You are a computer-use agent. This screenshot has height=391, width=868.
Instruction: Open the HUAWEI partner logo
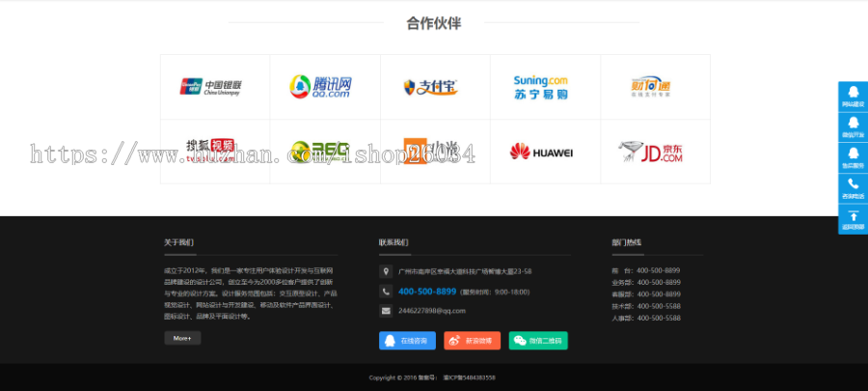point(541,152)
